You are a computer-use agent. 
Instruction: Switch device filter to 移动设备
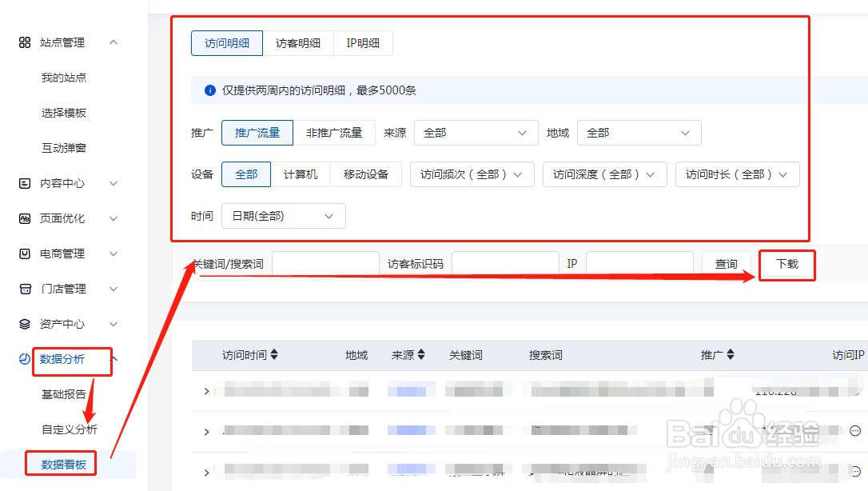pyautogui.click(x=366, y=174)
